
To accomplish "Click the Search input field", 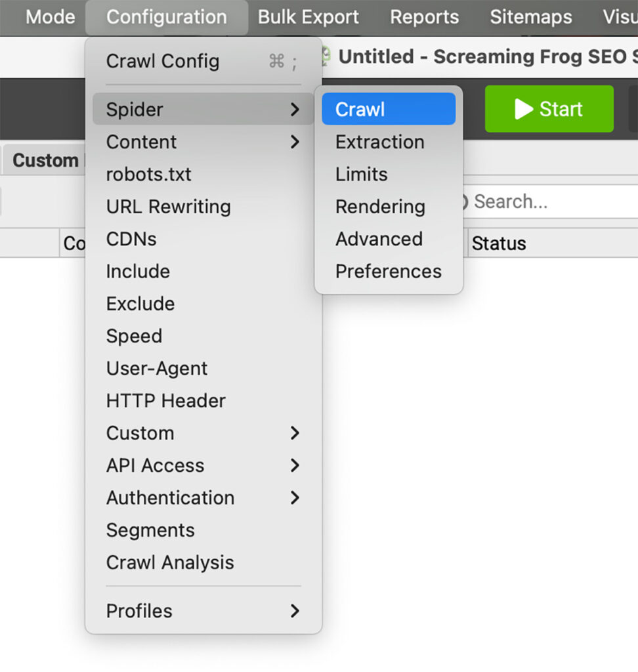I will (551, 201).
